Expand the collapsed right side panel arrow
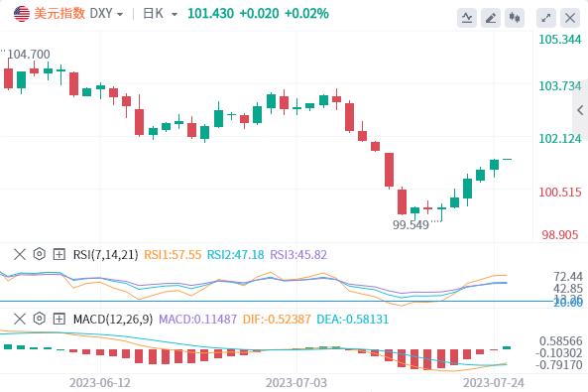This screenshot has width=588, height=392. (580, 110)
